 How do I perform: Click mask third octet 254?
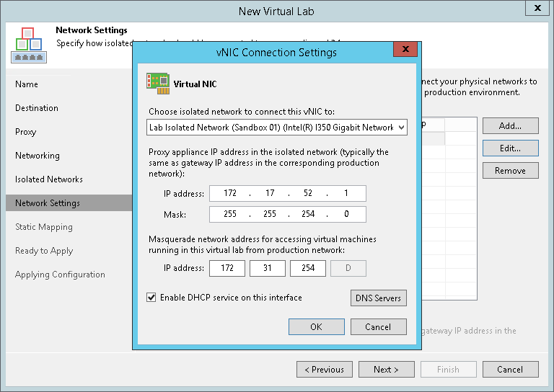[308, 214]
